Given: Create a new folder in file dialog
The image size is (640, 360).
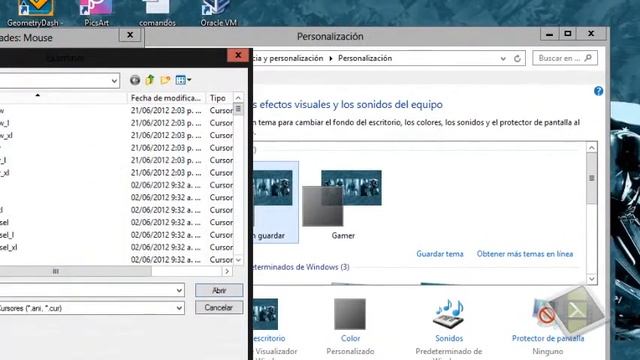Looking at the screenshot, I should [x=165, y=80].
